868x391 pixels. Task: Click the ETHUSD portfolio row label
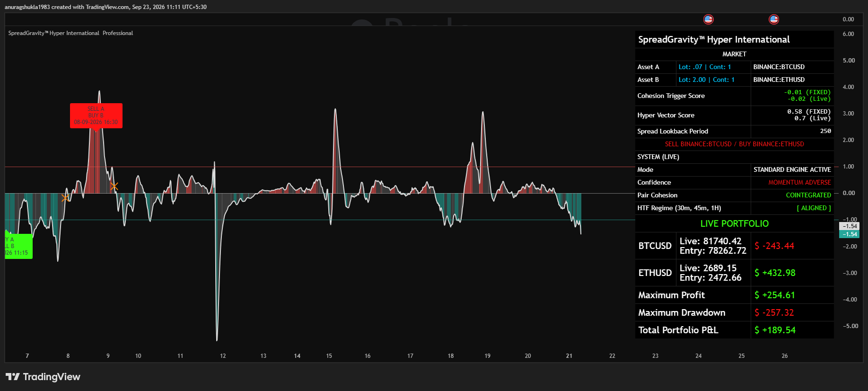(x=655, y=273)
